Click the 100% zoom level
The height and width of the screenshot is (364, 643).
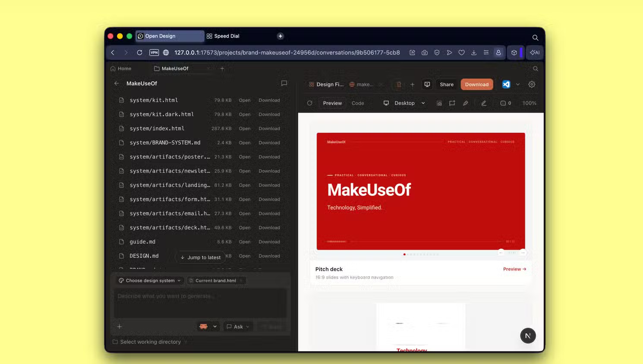[530, 103]
